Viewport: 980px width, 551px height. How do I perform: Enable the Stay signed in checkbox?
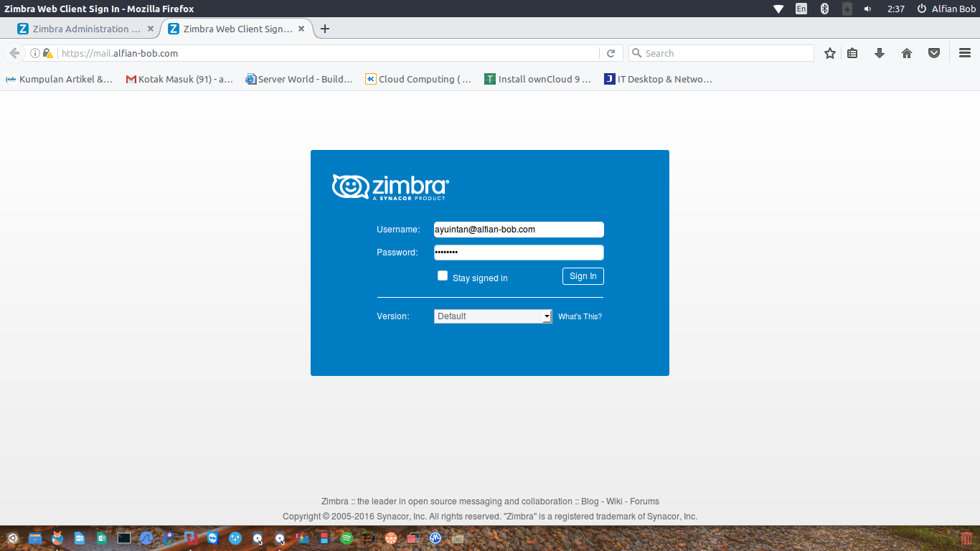pos(443,275)
